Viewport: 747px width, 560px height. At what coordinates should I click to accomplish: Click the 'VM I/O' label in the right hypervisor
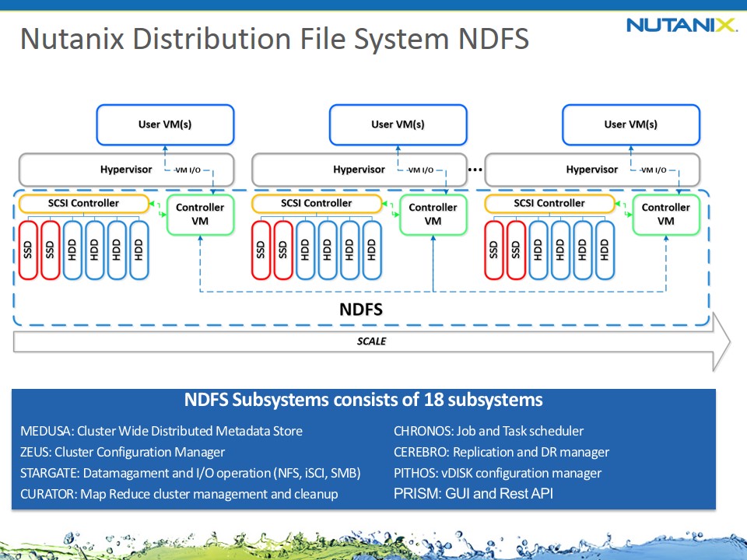[x=654, y=170]
